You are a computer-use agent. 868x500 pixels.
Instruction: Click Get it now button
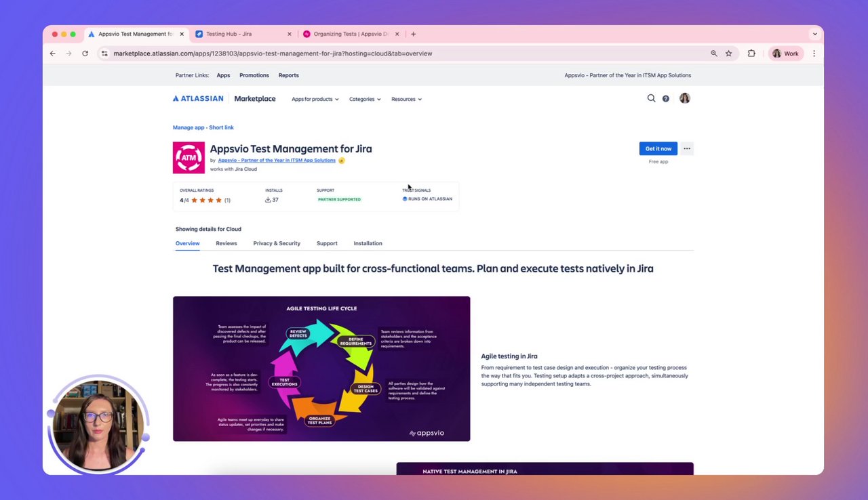click(658, 148)
